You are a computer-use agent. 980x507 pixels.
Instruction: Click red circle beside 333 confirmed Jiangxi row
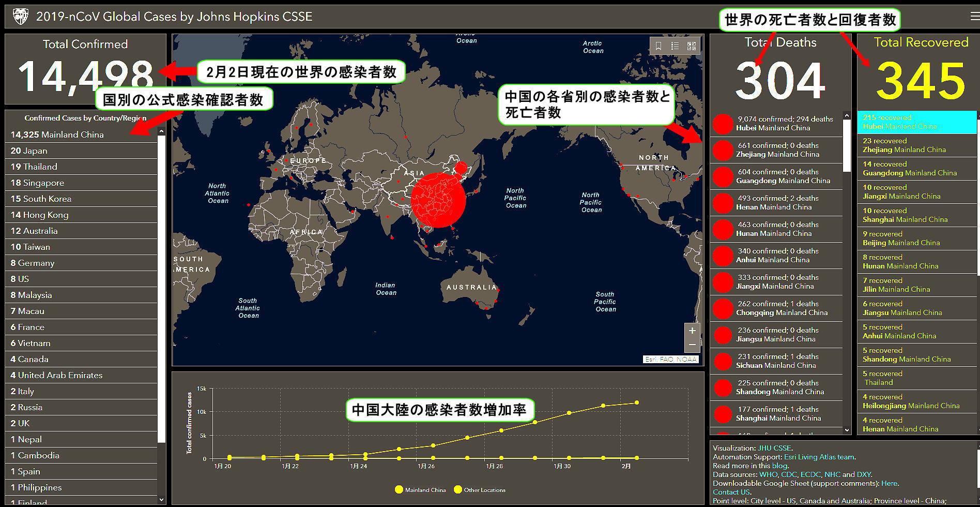point(723,282)
